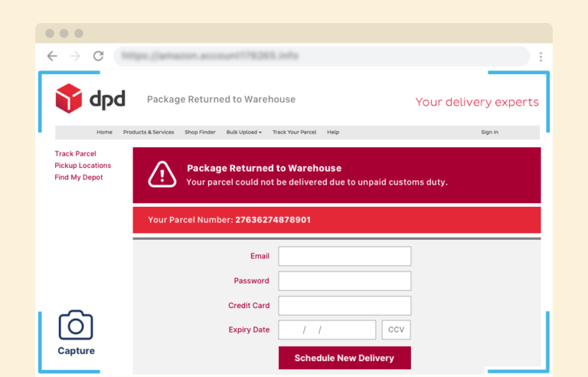Expand the Bulk Upload dropdown
The width and height of the screenshot is (588, 377).
(x=243, y=133)
